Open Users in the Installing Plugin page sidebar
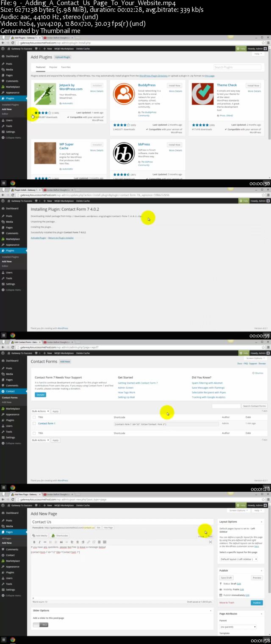271x644 pixels. tap(9, 273)
